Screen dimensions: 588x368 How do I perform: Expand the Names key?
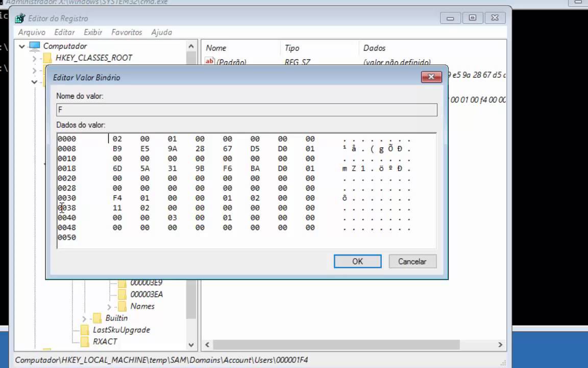click(109, 307)
